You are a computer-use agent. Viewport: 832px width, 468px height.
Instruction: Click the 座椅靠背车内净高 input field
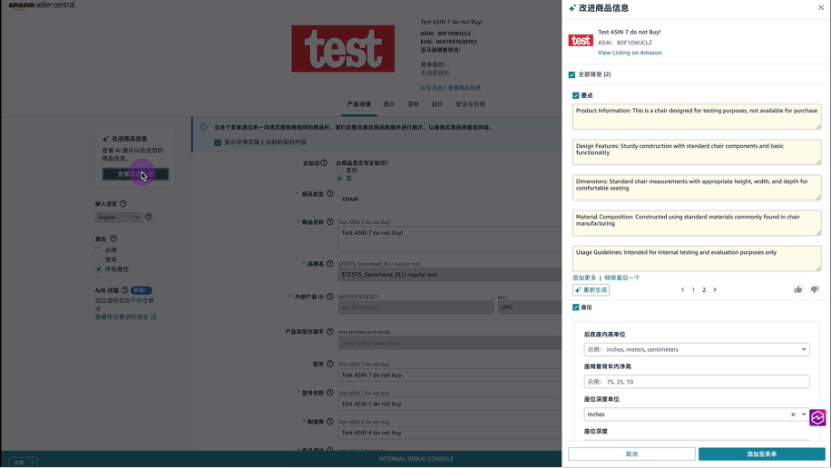(x=696, y=382)
